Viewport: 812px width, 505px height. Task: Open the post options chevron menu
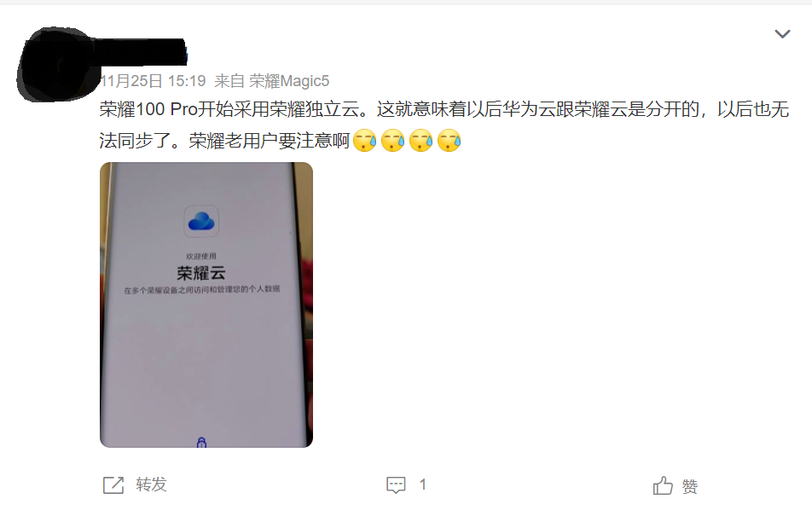point(782,34)
